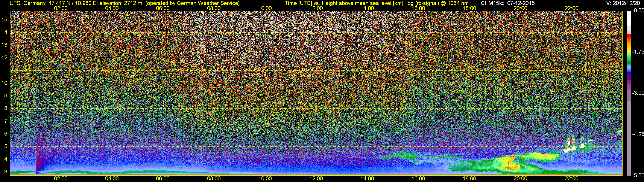The height and width of the screenshot is (182, 644).
Task: Click the 18:00 label on upper time axis
Action: point(469,8)
